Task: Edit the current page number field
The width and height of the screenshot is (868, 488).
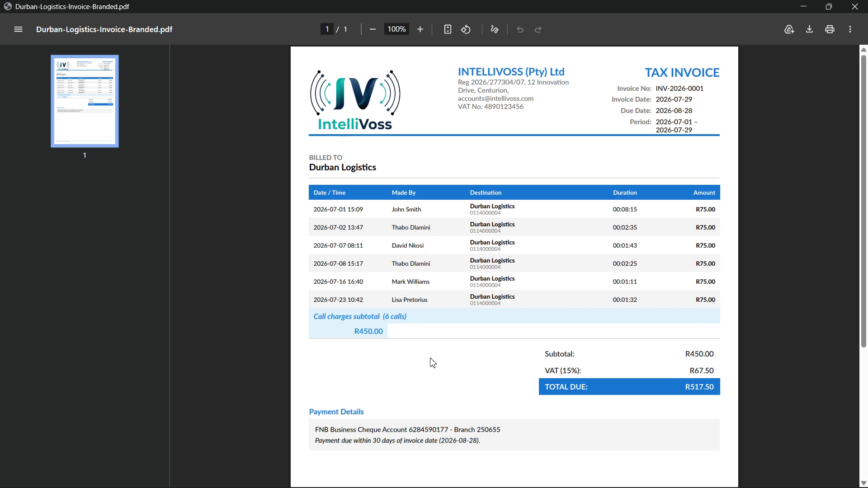Action: coord(327,29)
